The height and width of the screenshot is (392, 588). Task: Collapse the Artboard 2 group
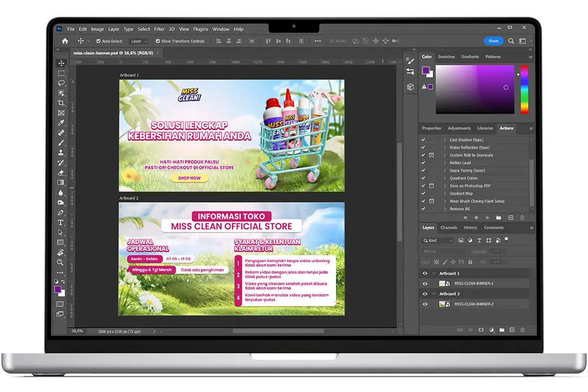[x=434, y=294]
